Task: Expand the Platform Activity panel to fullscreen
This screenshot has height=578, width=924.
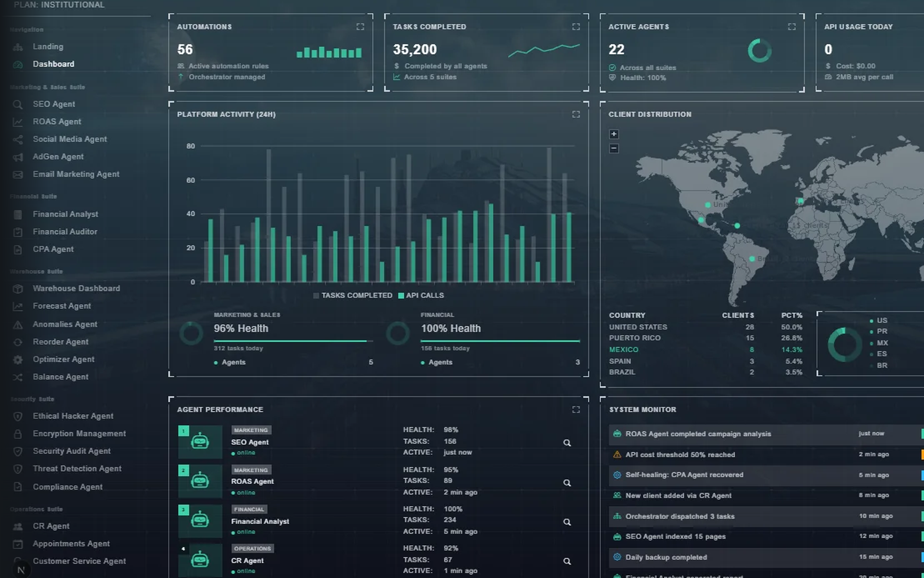Action: (576, 115)
